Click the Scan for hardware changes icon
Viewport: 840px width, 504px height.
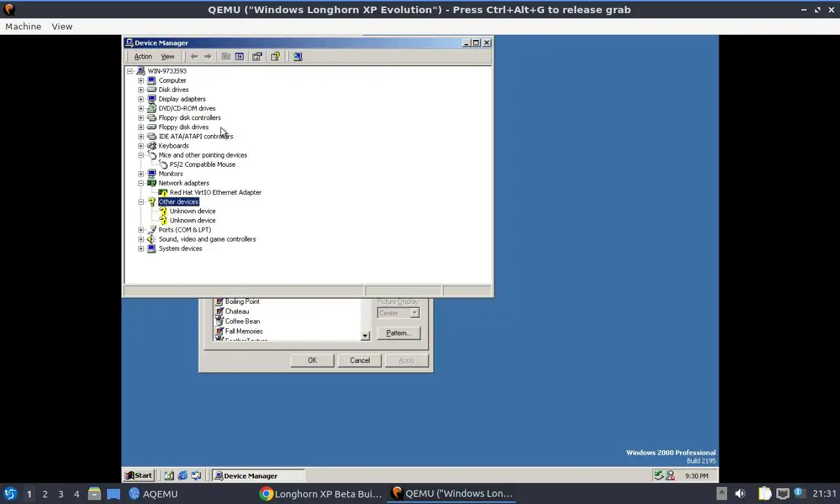pos(298,56)
